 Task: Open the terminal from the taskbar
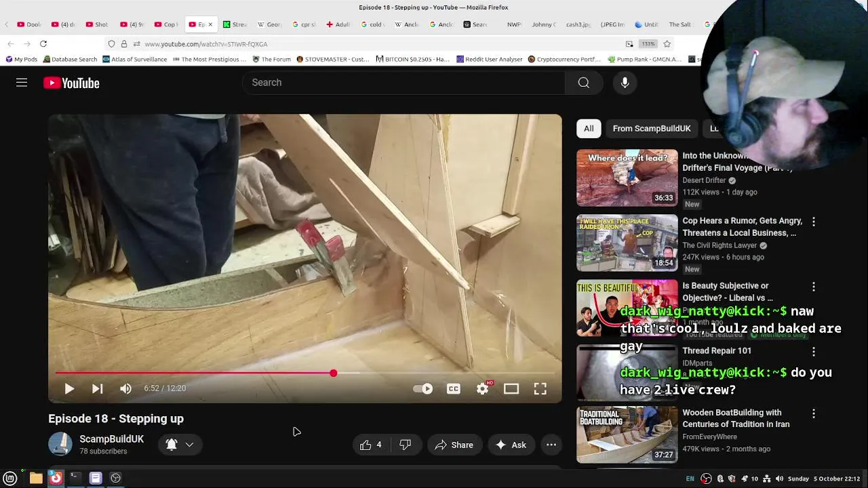[x=75, y=478]
